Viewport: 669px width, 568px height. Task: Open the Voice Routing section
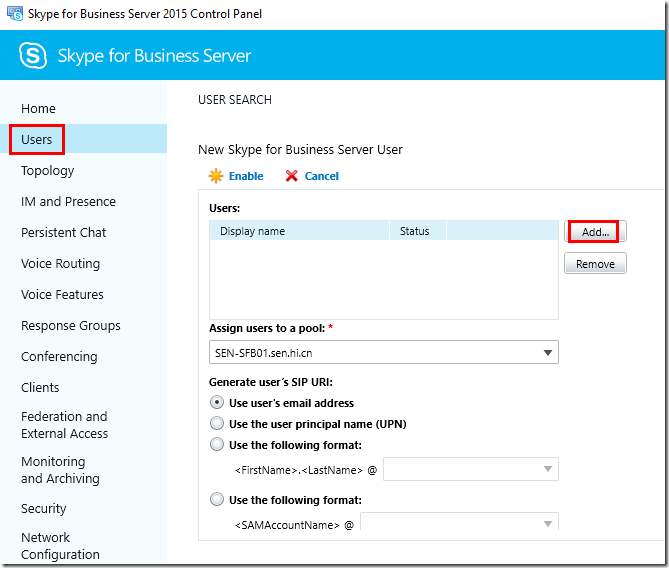[61, 264]
